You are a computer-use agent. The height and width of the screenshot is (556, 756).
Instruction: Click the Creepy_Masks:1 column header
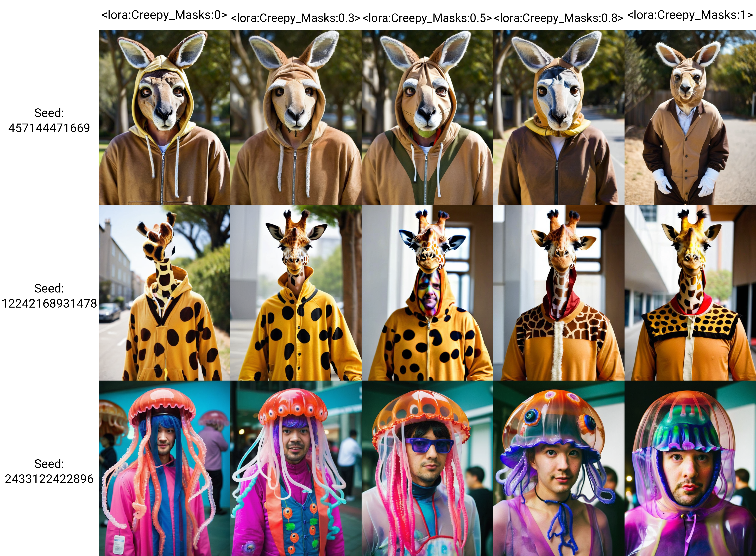(690, 15)
